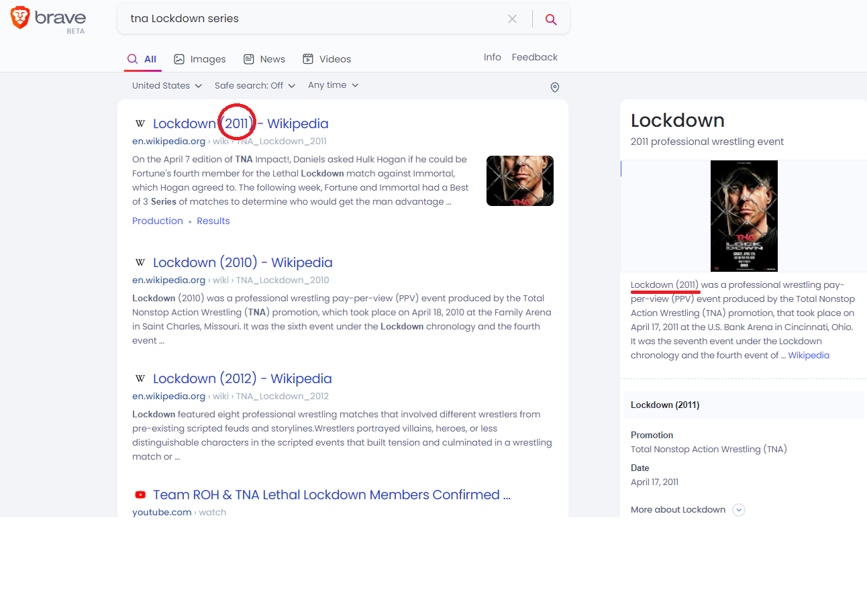Click the Lockdown poster in info panel

[744, 216]
